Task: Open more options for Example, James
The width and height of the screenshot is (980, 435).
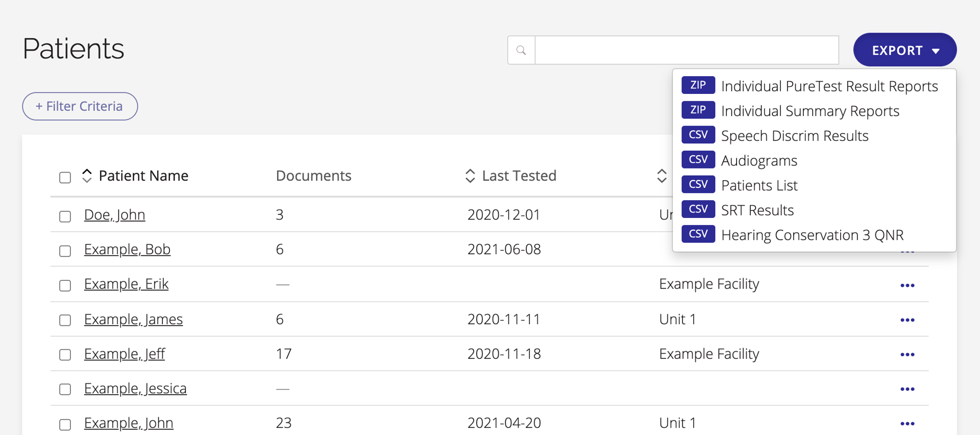Action: [907, 320]
